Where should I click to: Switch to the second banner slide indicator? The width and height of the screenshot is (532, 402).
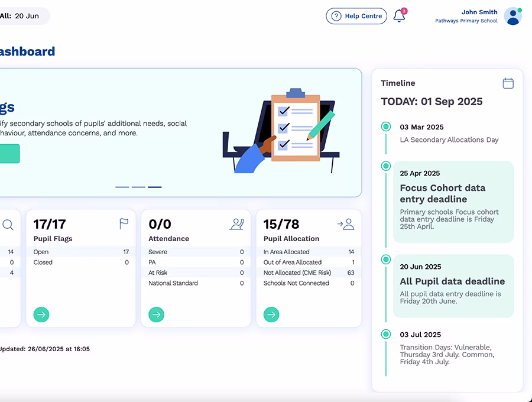(138, 187)
